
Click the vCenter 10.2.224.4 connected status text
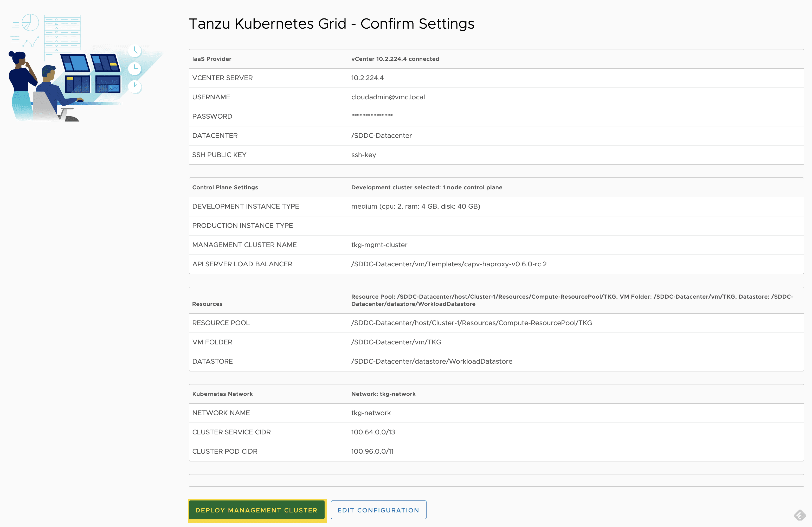click(395, 59)
